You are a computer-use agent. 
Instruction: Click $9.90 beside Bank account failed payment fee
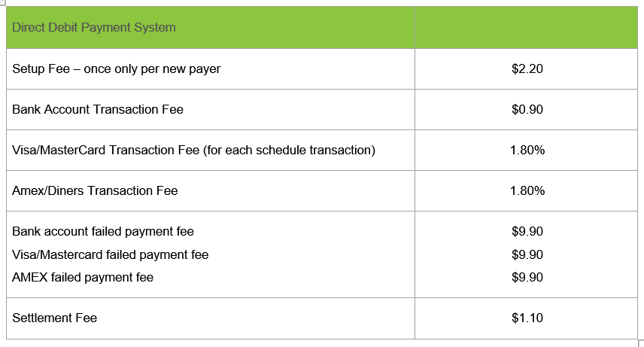527,231
